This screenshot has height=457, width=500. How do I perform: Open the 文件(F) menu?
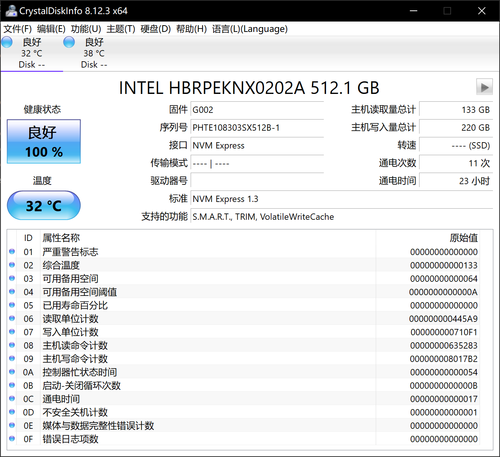tap(18, 29)
